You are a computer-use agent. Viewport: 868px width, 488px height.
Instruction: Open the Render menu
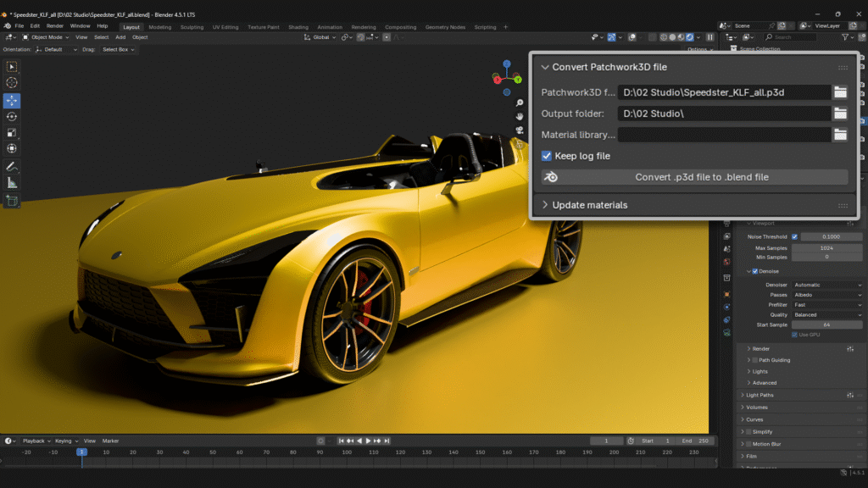[54, 26]
